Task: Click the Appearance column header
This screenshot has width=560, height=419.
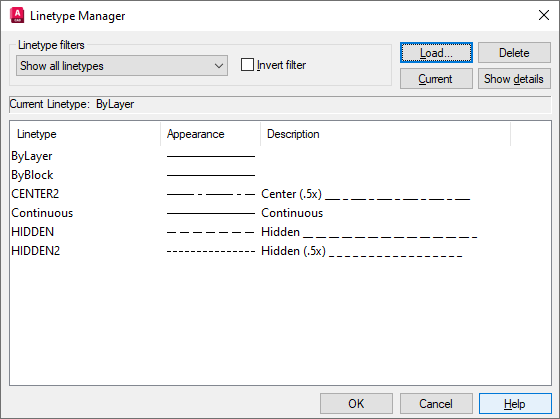Action: (210, 134)
